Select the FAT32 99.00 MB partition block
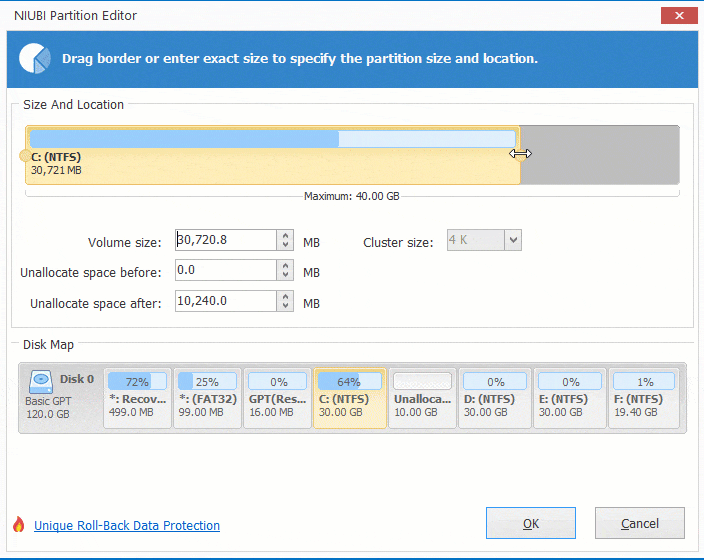This screenshot has height=560, width=704. (207, 398)
